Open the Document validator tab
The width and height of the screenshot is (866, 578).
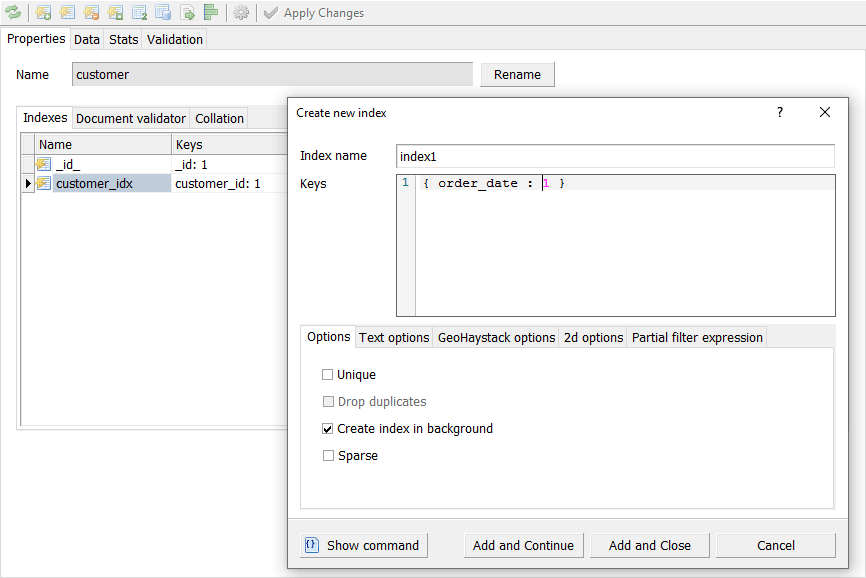pyautogui.click(x=131, y=118)
